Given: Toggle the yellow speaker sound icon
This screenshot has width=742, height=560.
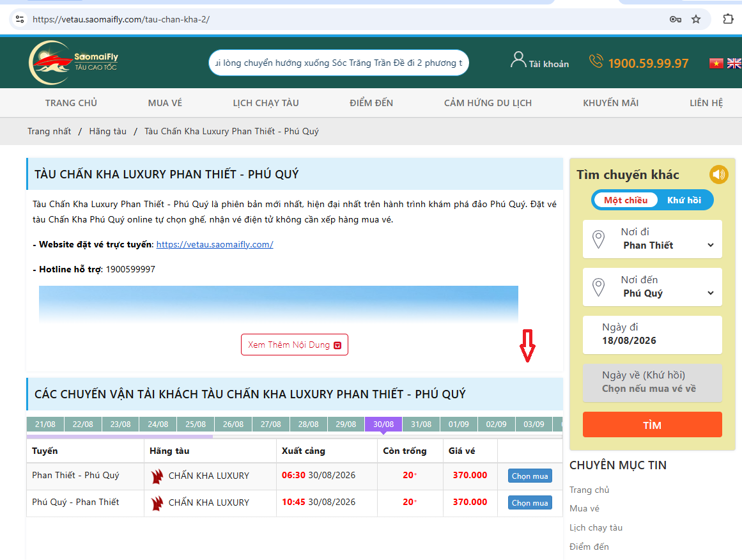Looking at the screenshot, I should [x=718, y=175].
